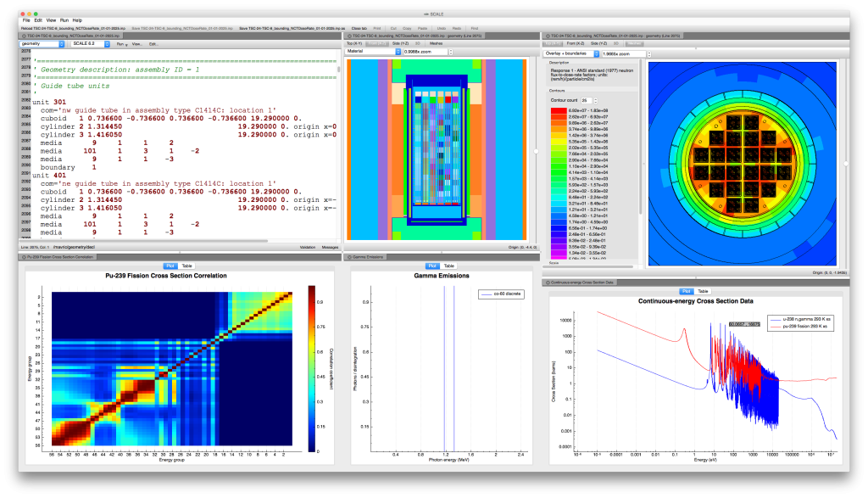Click the View... button in editor toolbar
This screenshot has width=868, height=498.
tap(136, 44)
